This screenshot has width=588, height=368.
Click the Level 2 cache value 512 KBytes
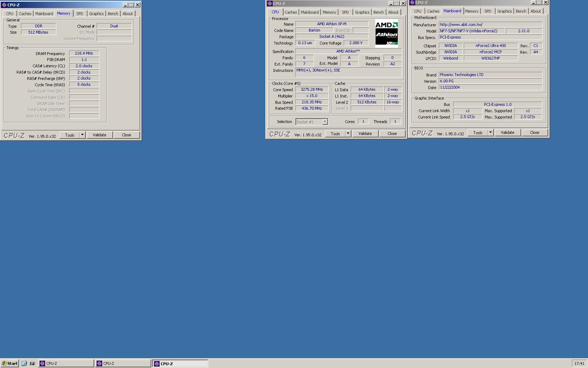tap(367, 102)
